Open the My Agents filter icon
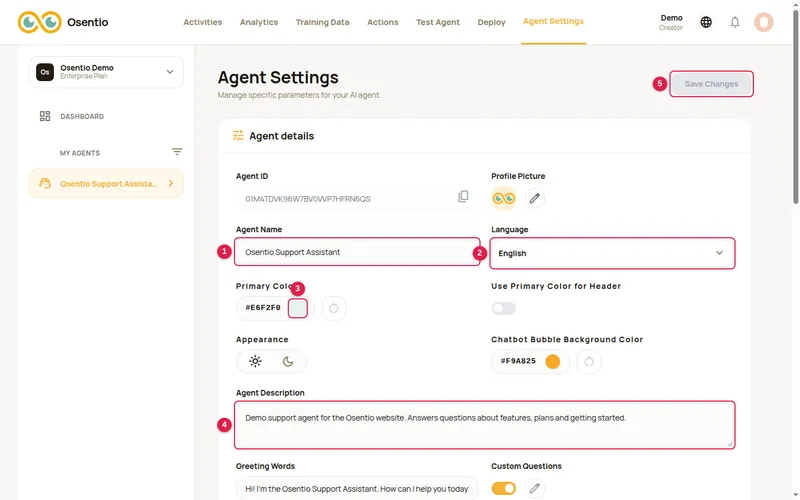This screenshot has width=800, height=500. click(177, 152)
